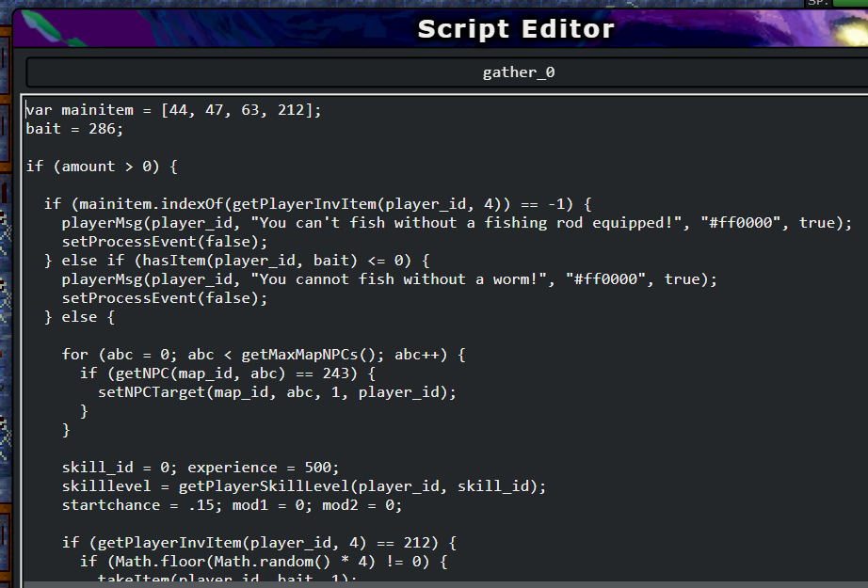Click the "startchance = .15" line
This screenshot has width=868, height=588.
(x=232, y=505)
